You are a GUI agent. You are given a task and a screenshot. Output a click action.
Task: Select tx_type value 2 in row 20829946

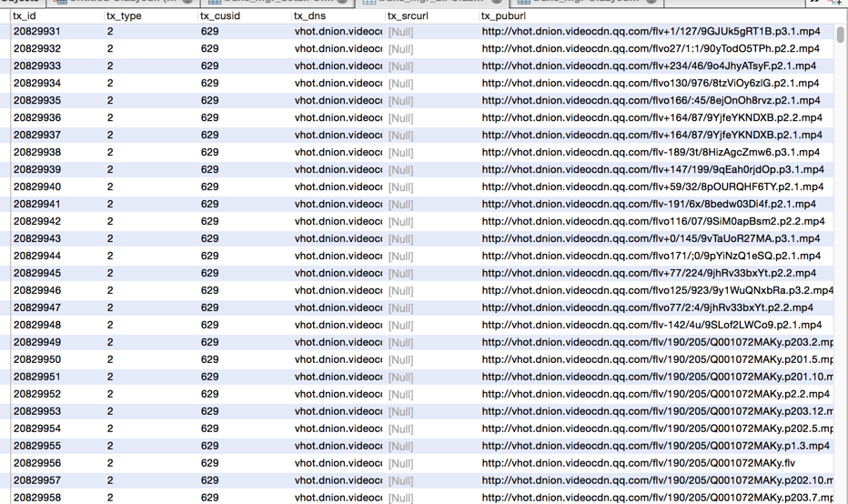tap(110, 290)
